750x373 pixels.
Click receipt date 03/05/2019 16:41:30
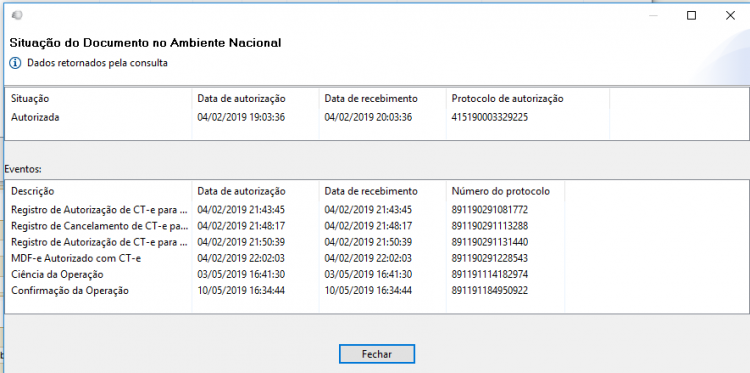pos(368,274)
